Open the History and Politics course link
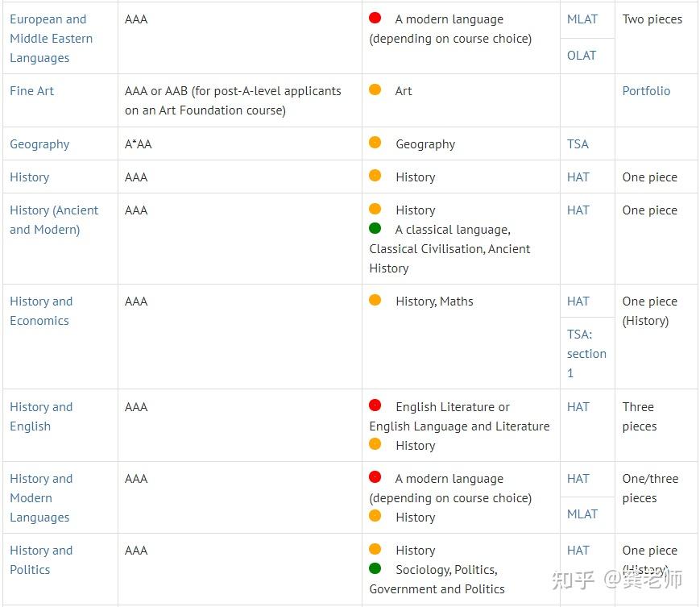700x607 pixels. (x=41, y=560)
